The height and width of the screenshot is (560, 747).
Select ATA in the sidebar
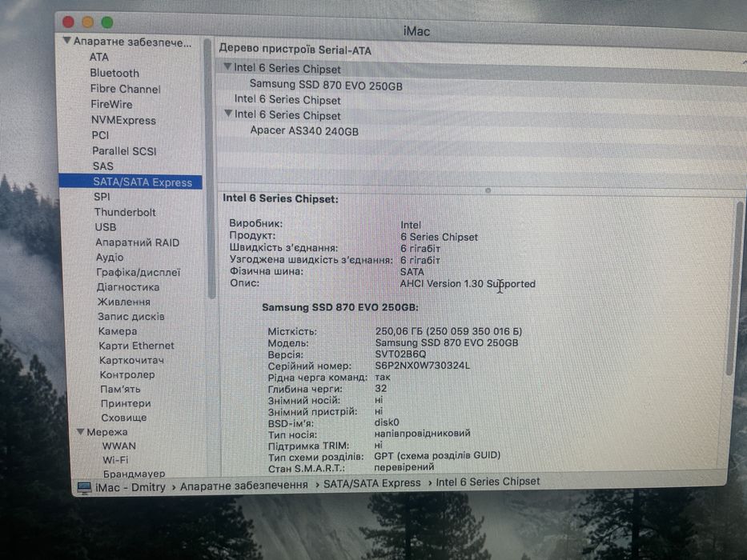[x=99, y=57]
